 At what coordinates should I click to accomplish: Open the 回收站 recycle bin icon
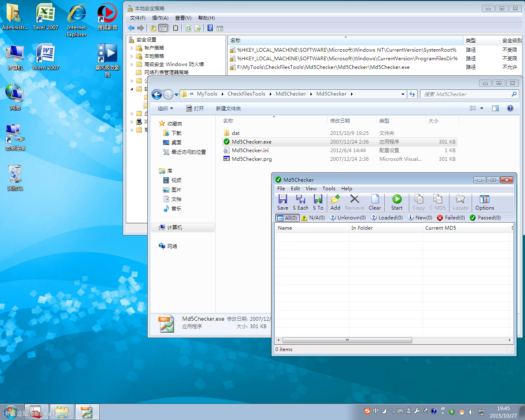15,178
